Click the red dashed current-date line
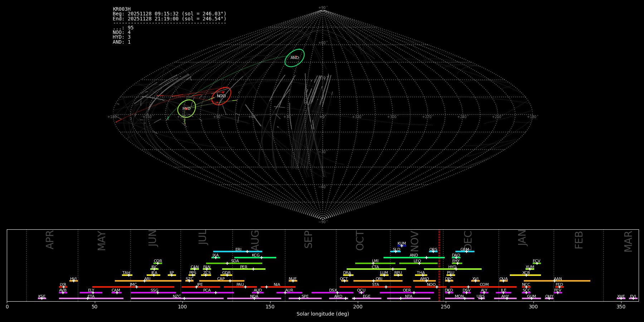Image resolution: width=644 pixels, height=322 pixels. click(439, 265)
